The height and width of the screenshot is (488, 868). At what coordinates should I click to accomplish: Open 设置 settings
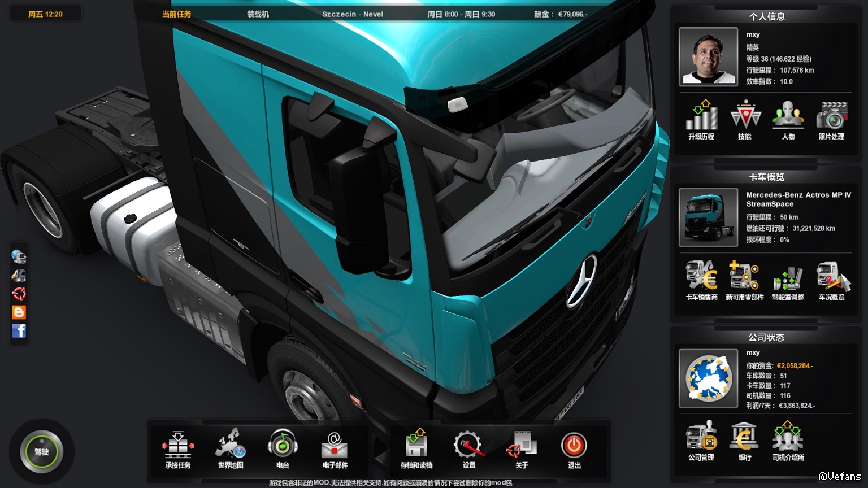(469, 450)
